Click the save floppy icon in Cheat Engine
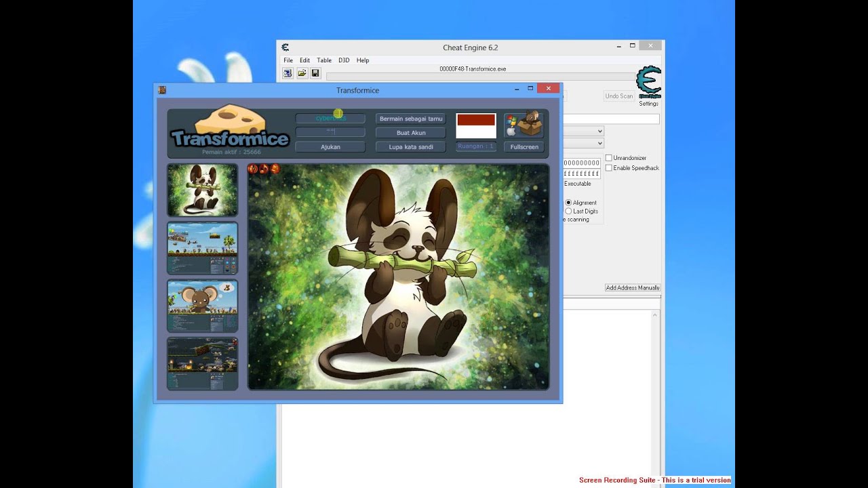 point(315,73)
